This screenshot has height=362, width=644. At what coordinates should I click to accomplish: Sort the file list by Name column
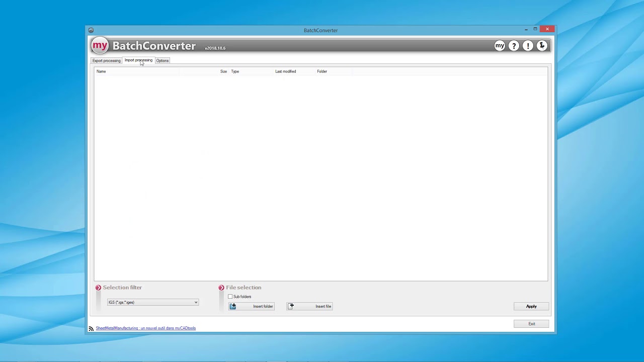pyautogui.click(x=137, y=71)
